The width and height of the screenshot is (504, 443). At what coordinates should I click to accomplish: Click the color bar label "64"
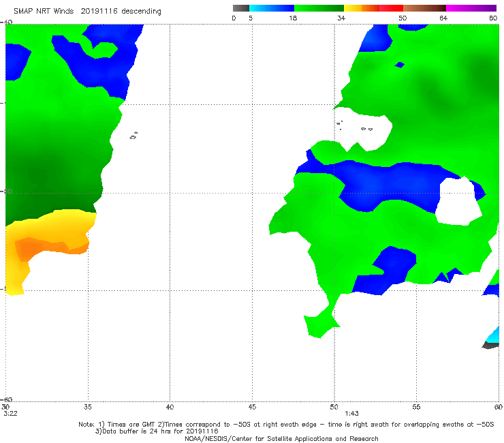[x=443, y=18]
